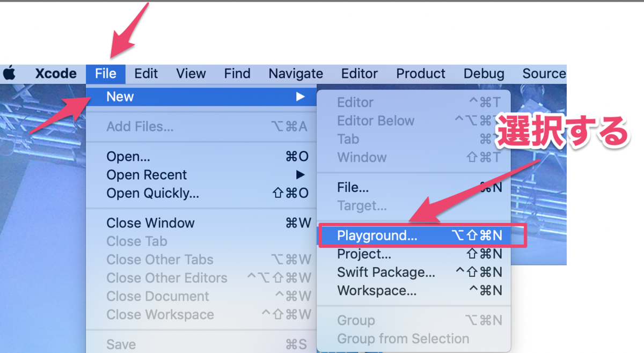The width and height of the screenshot is (644, 353).
Task: Open the Product menu
Action: click(x=421, y=73)
